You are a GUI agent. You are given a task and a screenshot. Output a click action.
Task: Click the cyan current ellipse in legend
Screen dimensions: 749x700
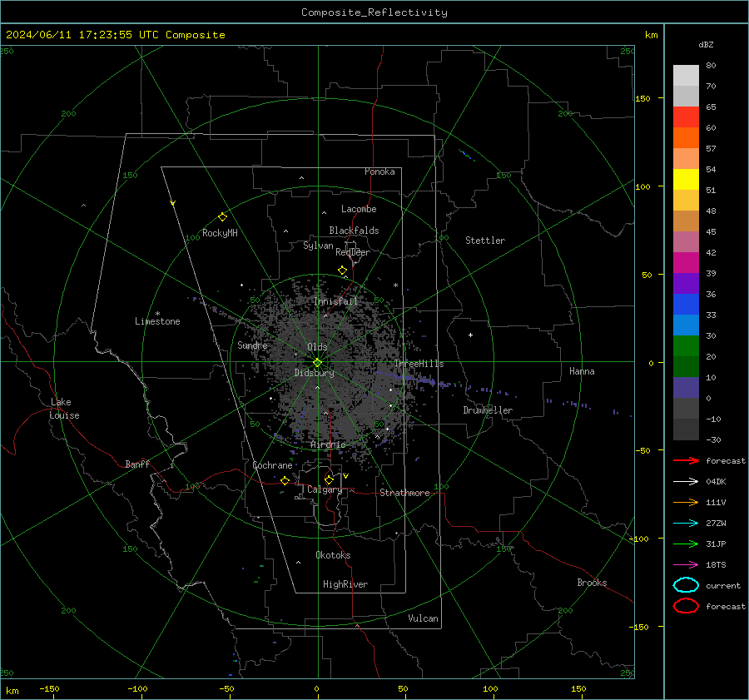[x=686, y=585]
